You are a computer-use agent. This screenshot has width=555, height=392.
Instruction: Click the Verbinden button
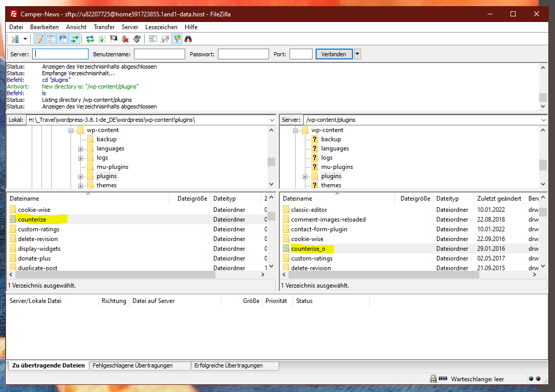pyautogui.click(x=334, y=54)
